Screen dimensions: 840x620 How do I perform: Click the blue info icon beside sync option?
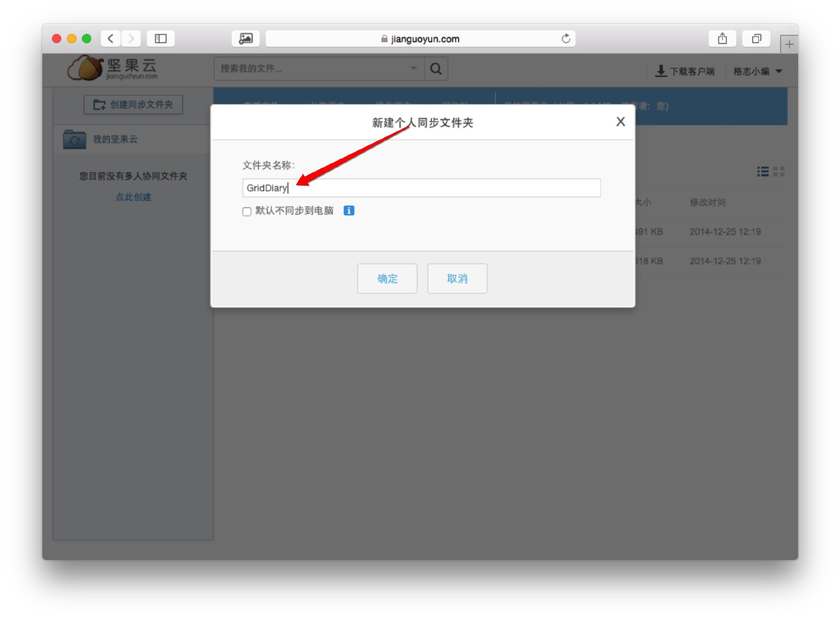[x=349, y=210]
